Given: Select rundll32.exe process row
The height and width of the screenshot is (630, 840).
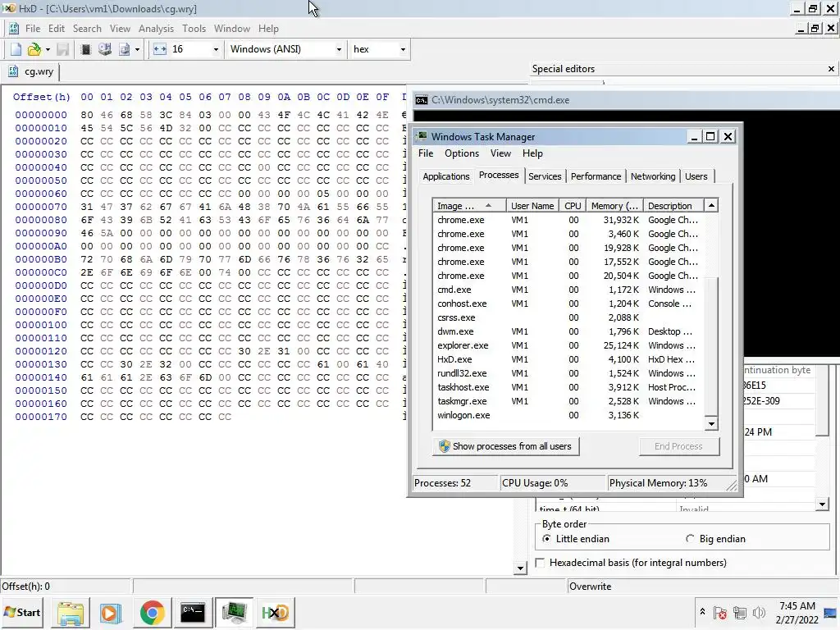Looking at the screenshot, I should (x=569, y=373).
